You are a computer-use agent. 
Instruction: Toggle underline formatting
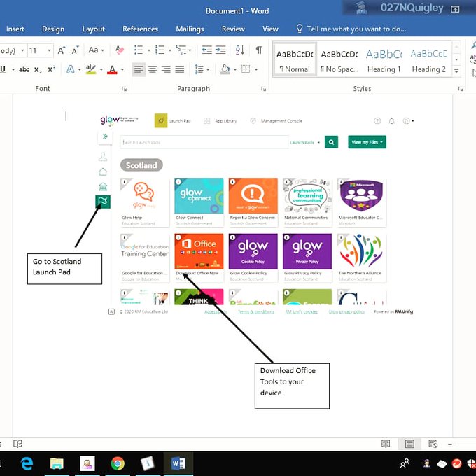3,69
